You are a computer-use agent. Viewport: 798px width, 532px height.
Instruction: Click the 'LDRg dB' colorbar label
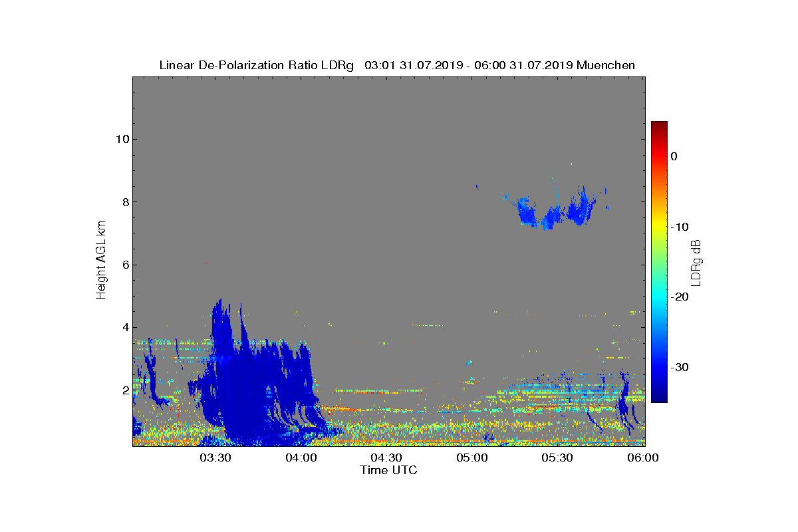[x=696, y=263]
